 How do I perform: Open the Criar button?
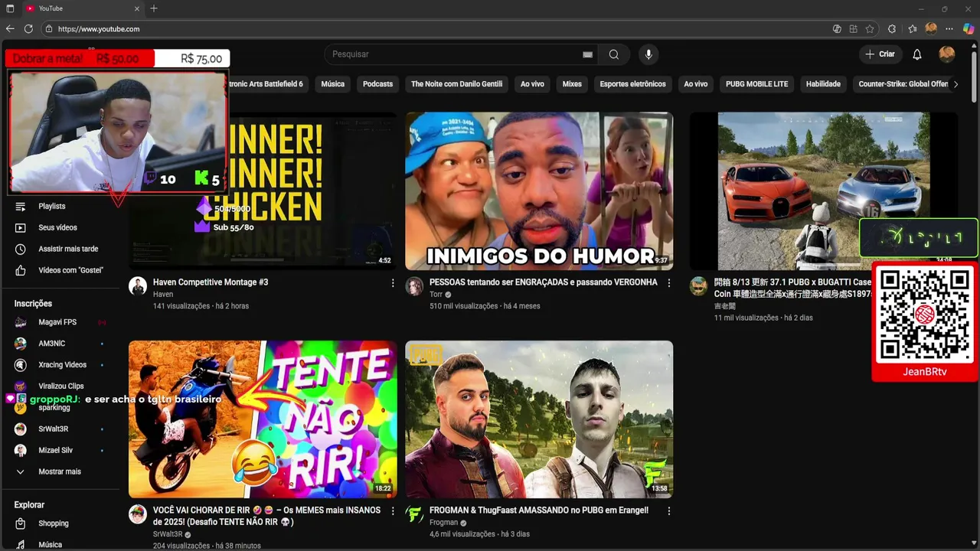(x=880, y=54)
